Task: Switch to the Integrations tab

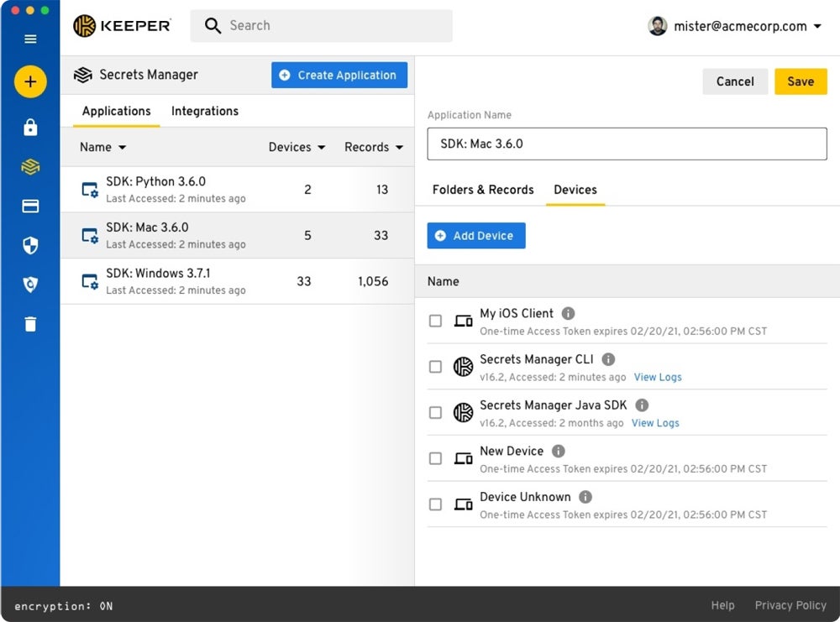Action: 204,111
